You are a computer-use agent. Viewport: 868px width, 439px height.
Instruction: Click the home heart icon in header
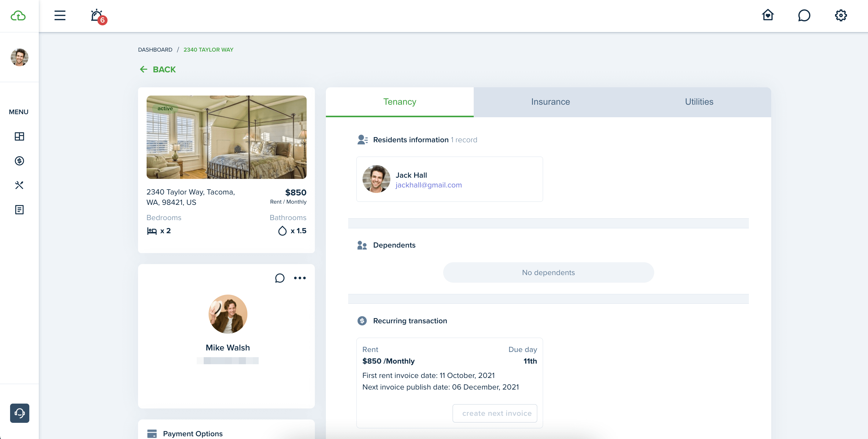pos(768,15)
